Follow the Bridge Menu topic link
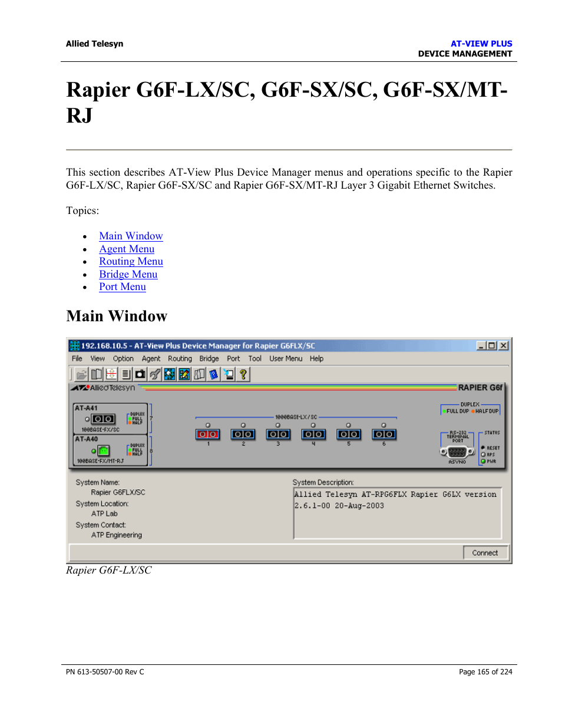 coord(128,274)
